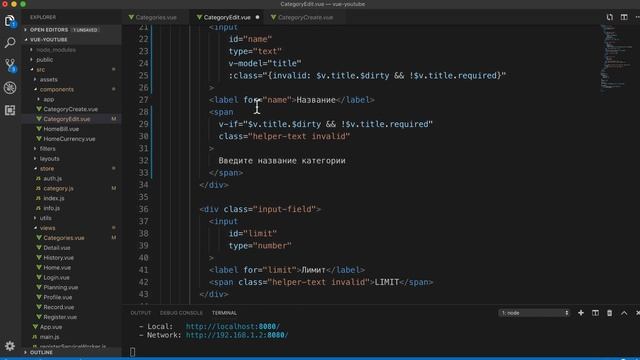The height and width of the screenshot is (360, 640).
Task: Expand the OUTLINE section
Action: pyautogui.click(x=71, y=352)
